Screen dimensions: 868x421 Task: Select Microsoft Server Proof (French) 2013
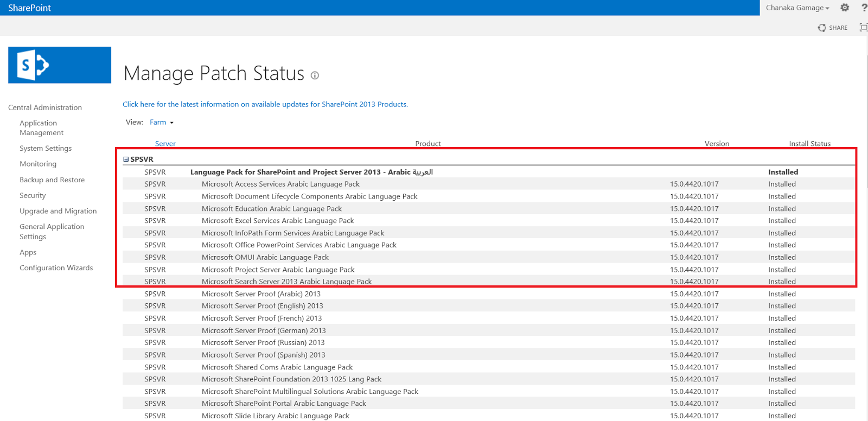(x=489, y=318)
